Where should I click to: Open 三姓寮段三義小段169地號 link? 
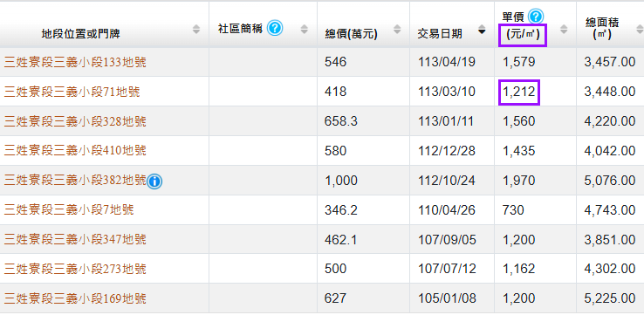75,298
